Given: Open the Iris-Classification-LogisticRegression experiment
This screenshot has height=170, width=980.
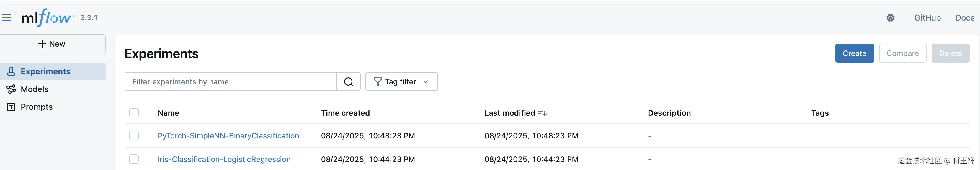Looking at the screenshot, I should click(x=224, y=159).
